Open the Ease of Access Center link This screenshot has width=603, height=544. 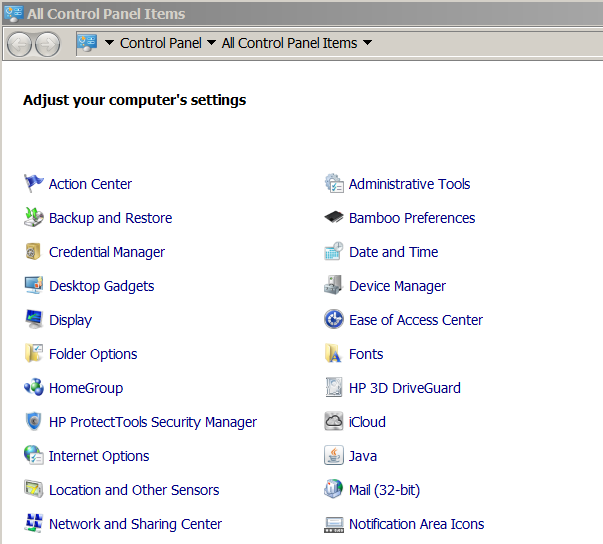416,320
